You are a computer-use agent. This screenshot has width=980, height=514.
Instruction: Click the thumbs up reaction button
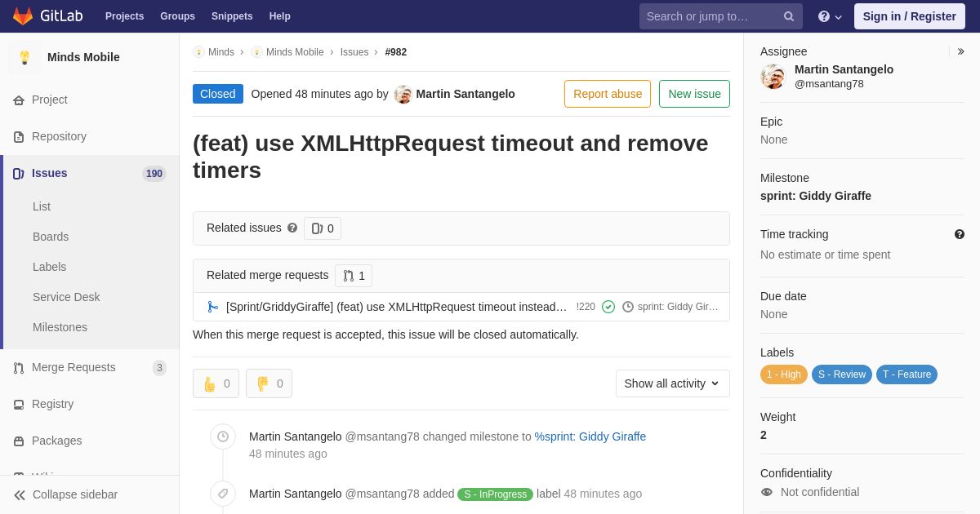point(216,383)
